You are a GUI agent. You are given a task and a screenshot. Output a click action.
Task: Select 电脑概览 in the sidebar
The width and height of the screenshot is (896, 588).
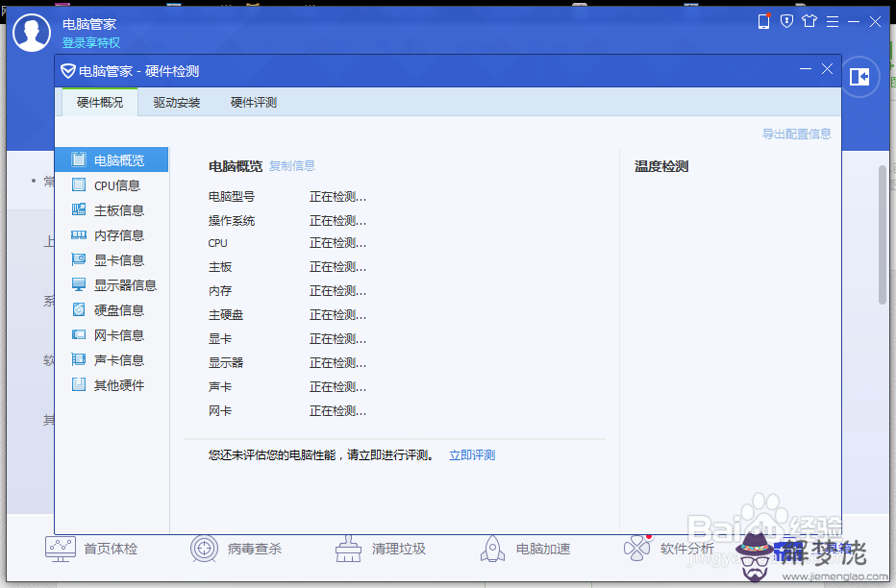(x=112, y=159)
